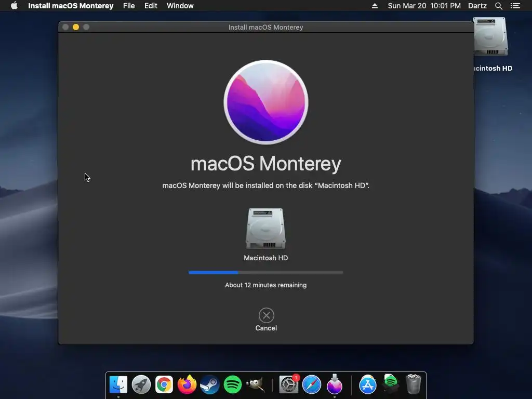Open Firefox from the Dock
The width and height of the screenshot is (532, 399).
click(187, 384)
